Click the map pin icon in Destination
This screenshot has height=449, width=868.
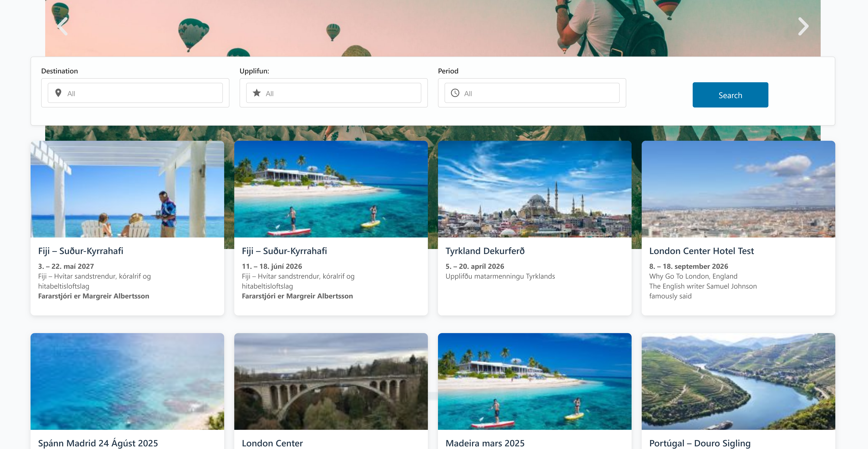coord(58,93)
